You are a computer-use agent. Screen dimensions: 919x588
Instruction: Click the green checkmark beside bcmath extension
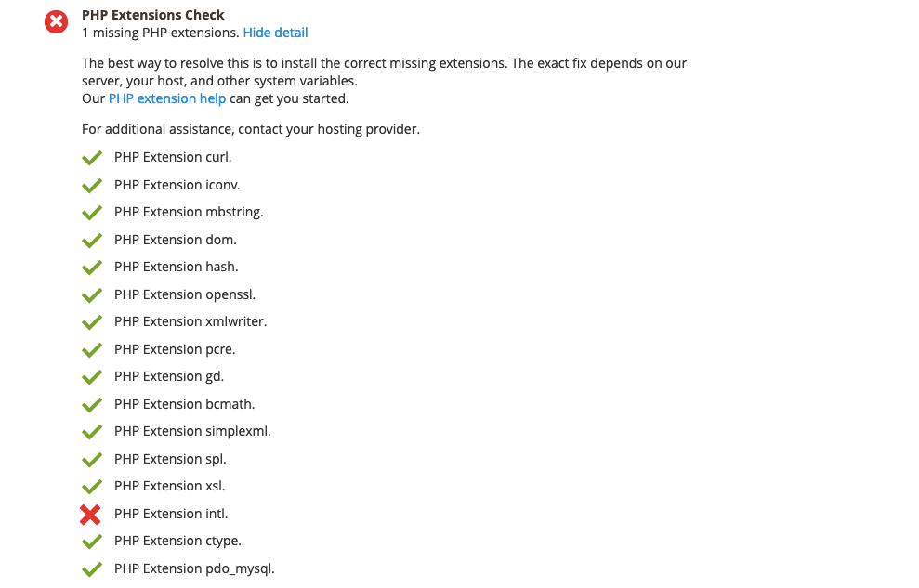(x=92, y=405)
